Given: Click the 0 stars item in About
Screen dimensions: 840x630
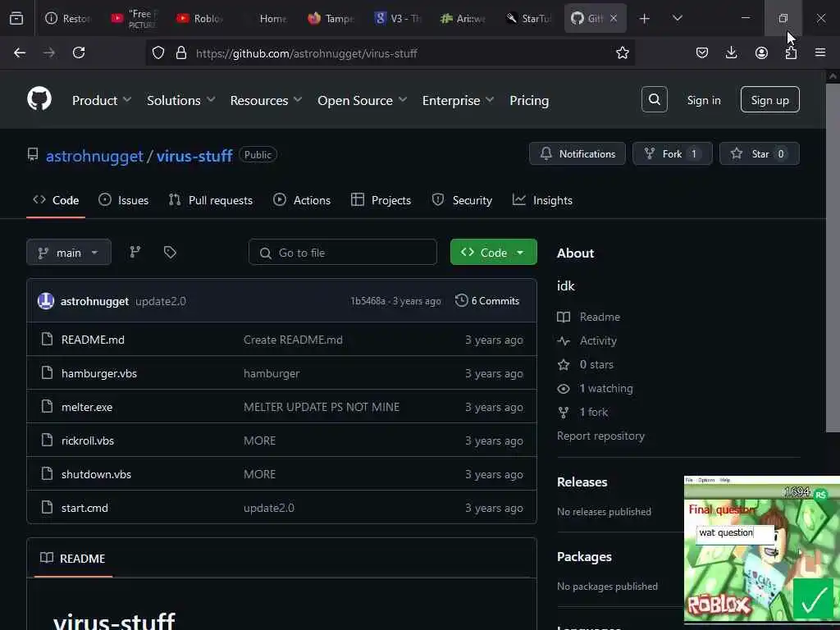Looking at the screenshot, I should tap(586, 364).
